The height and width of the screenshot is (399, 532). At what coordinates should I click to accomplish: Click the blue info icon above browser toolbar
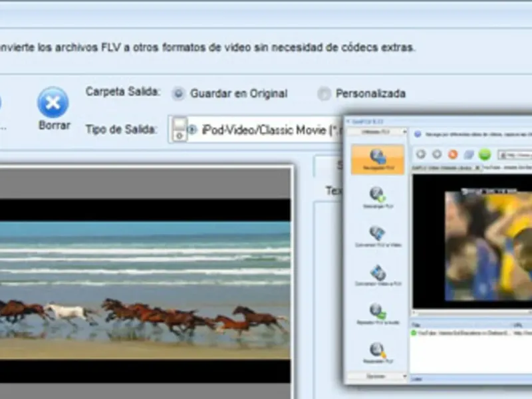418,134
